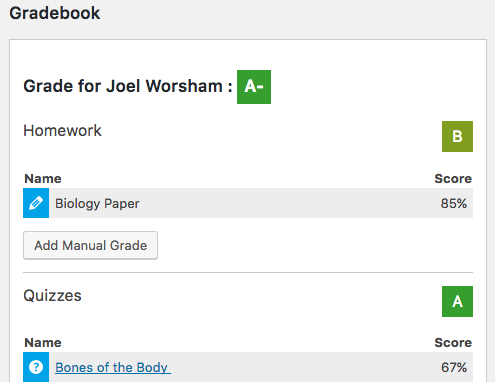Click the Name column header under Quizzes
Viewport: 495px width, 382px height.
click(43, 343)
